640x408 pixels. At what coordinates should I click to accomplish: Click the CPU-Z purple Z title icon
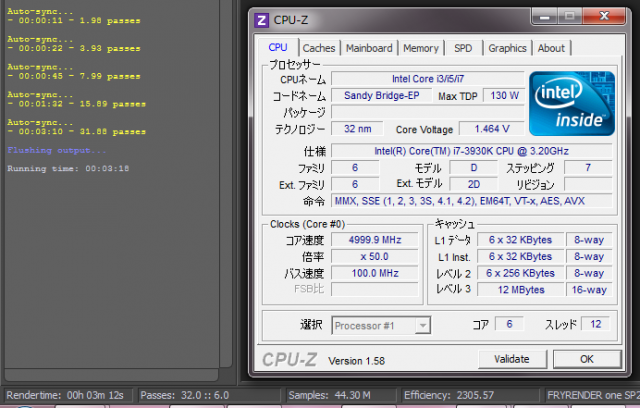click(261, 20)
